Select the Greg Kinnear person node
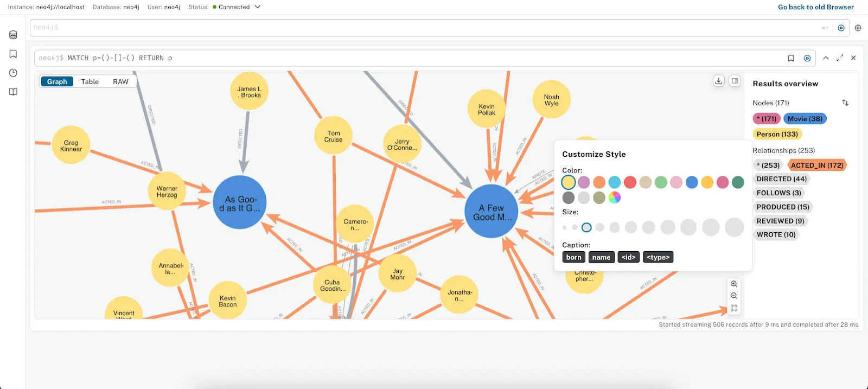868x389 pixels. 71,145
